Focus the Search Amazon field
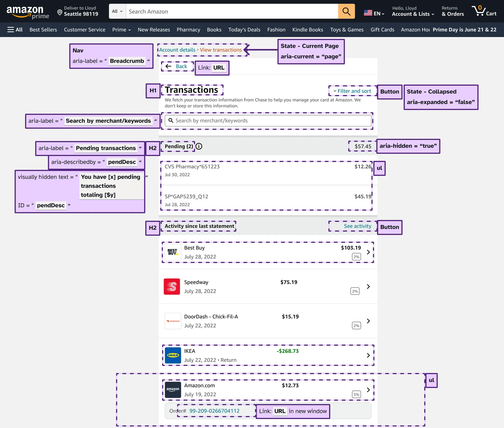Screen dimensions: 504x428 coord(232,11)
